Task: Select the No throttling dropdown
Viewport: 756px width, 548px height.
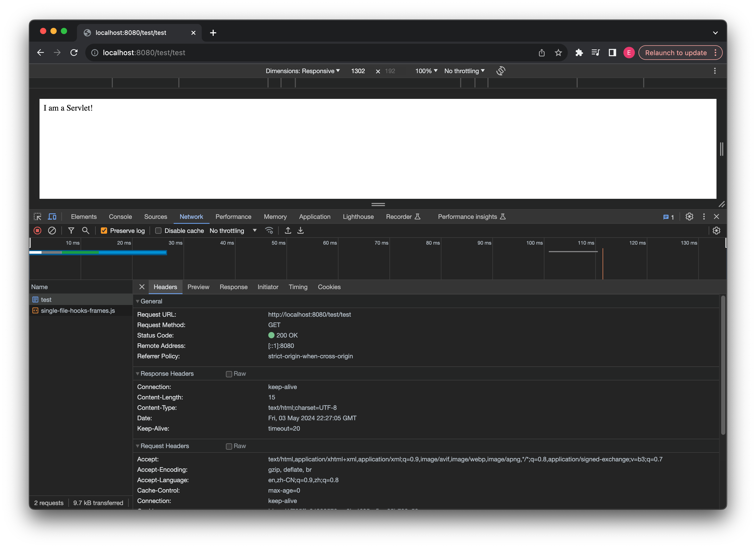Action: pyautogui.click(x=232, y=230)
